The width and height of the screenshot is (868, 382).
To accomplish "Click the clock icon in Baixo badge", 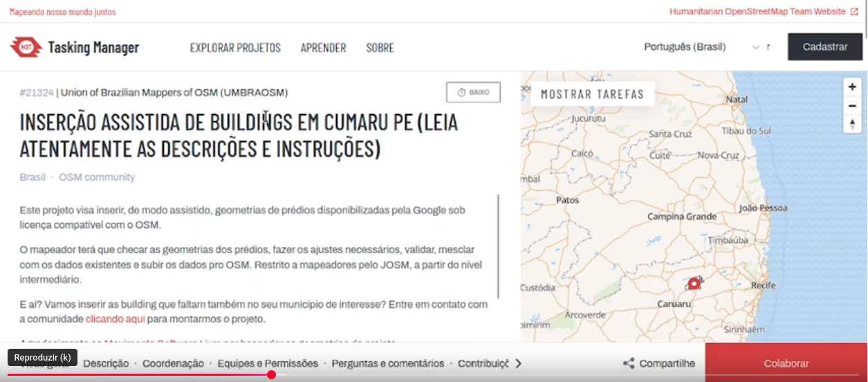I will (x=461, y=92).
